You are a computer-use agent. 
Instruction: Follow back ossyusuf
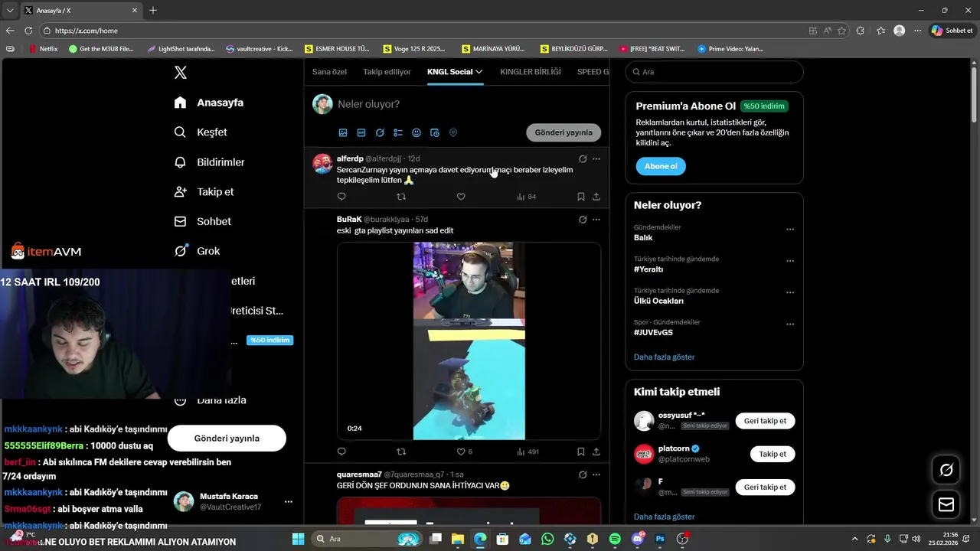765,421
